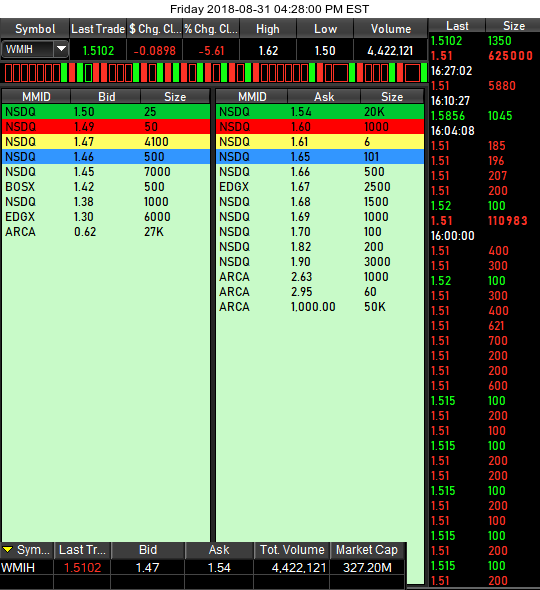
Task: Select the EDGX 1.30 bid row
Action: (x=106, y=217)
